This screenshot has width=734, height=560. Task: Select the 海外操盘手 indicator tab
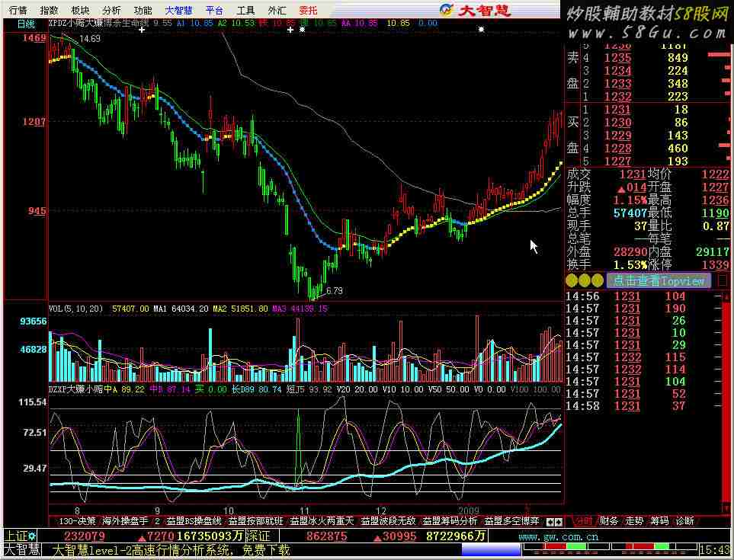[x=125, y=520]
